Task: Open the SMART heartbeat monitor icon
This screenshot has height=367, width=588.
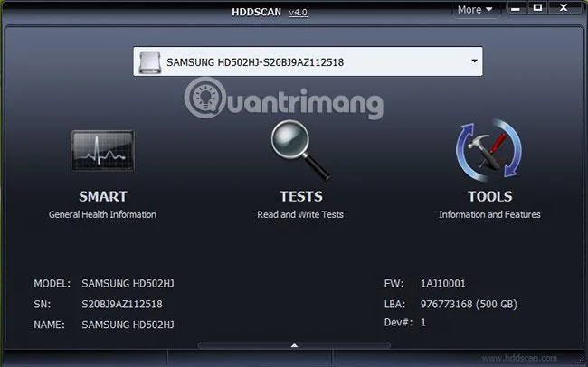Action: [x=102, y=151]
